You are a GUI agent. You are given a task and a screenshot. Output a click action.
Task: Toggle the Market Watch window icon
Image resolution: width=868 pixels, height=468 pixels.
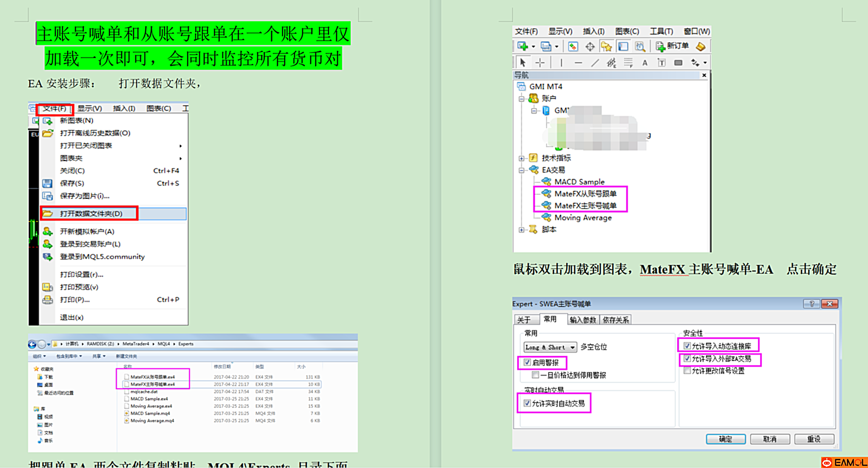click(573, 46)
